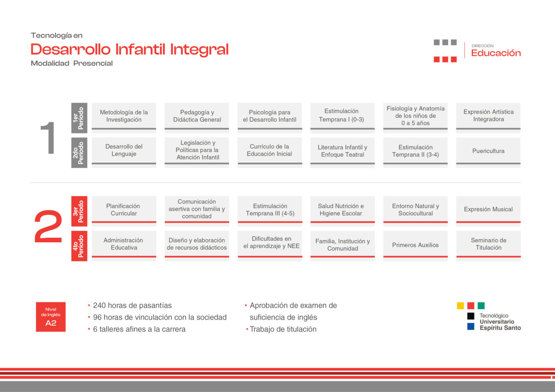
Task: Select the gray 1er Período label
Action: (79, 118)
